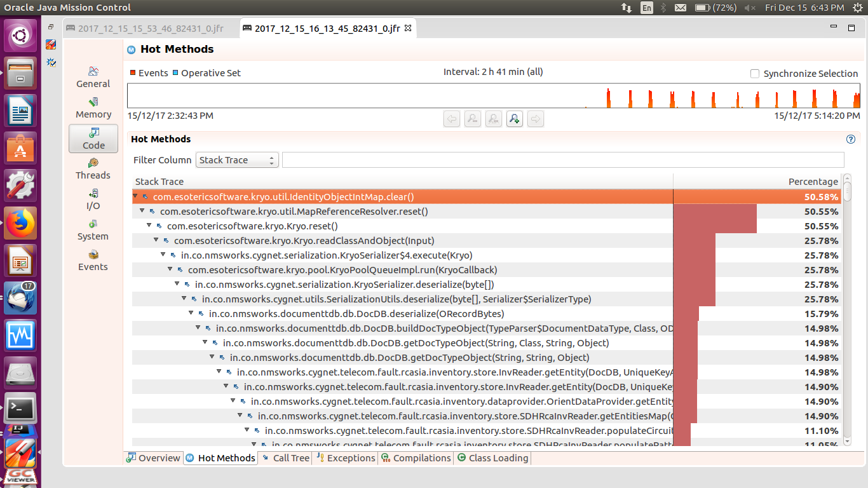Collapse the IdentityObjectIntMap.clear() stack trace row

pyautogui.click(x=134, y=197)
